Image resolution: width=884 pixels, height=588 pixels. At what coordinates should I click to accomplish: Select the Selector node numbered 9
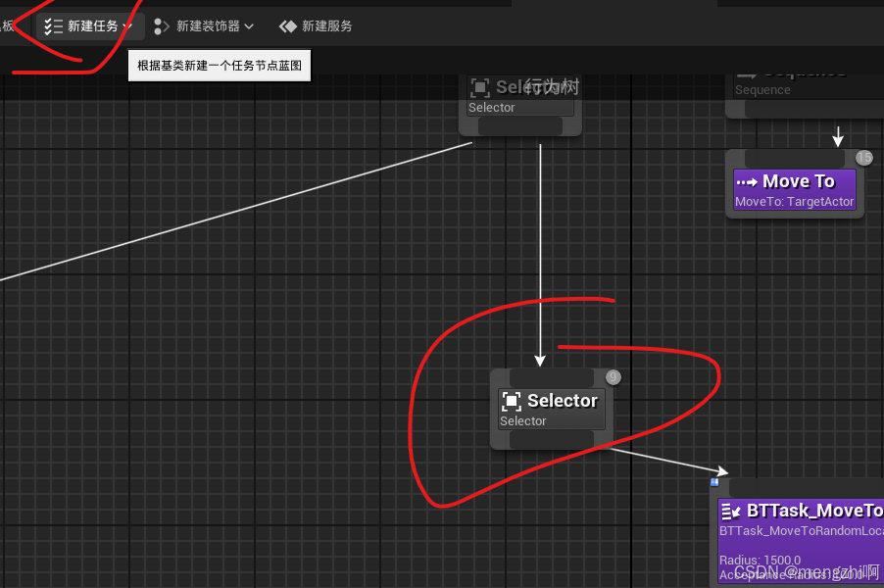click(552, 410)
